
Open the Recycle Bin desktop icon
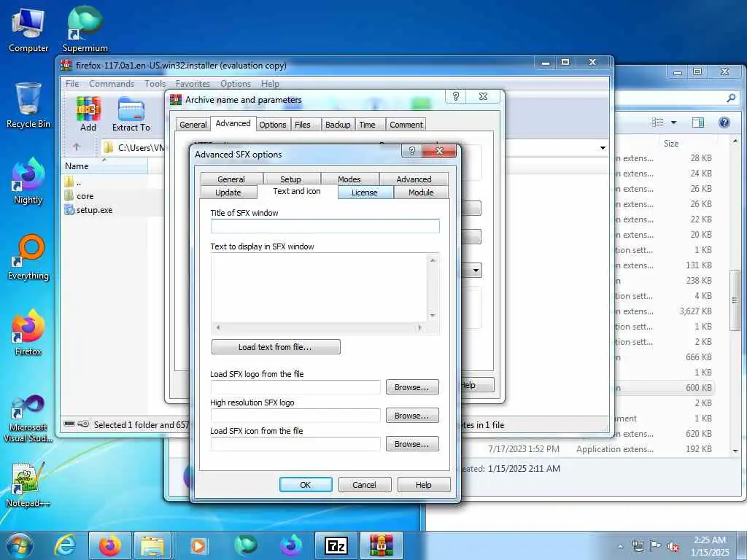(28, 106)
